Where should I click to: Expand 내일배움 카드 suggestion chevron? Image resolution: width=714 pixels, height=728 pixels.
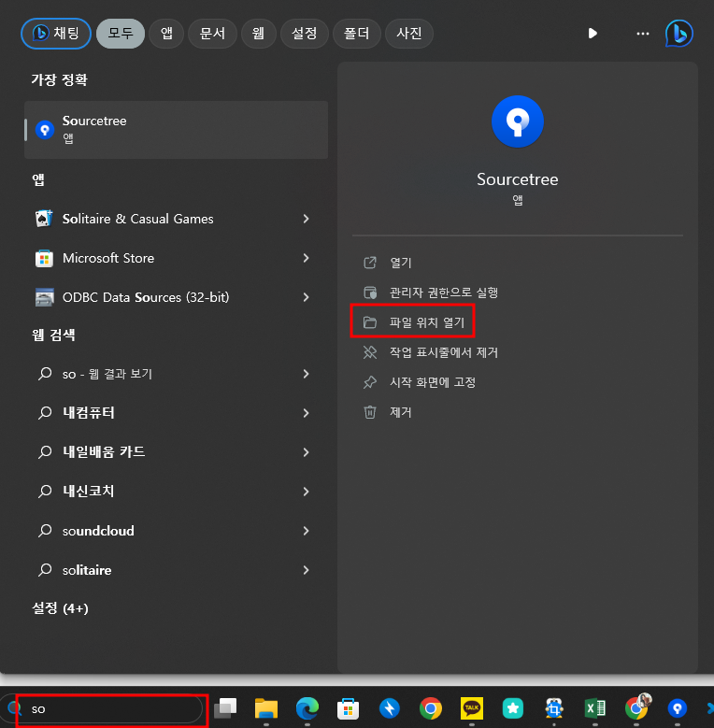[306, 451]
